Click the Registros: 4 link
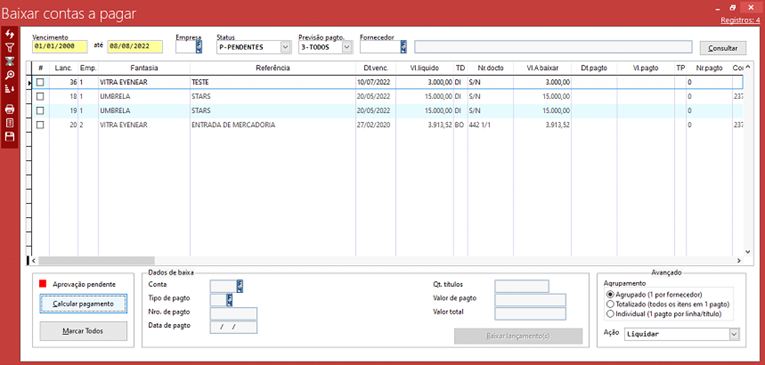This screenshot has width=765, height=365. (740, 20)
